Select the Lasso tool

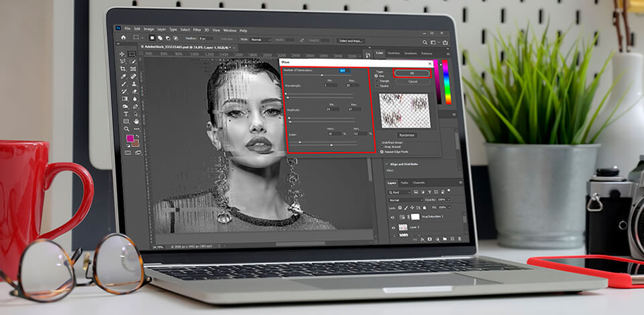tap(122, 61)
